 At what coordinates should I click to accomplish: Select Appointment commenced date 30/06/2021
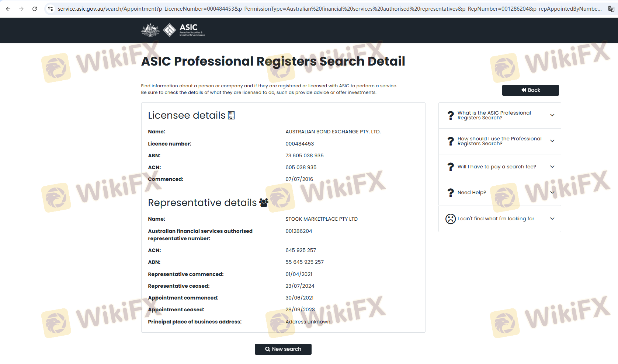pos(300,298)
